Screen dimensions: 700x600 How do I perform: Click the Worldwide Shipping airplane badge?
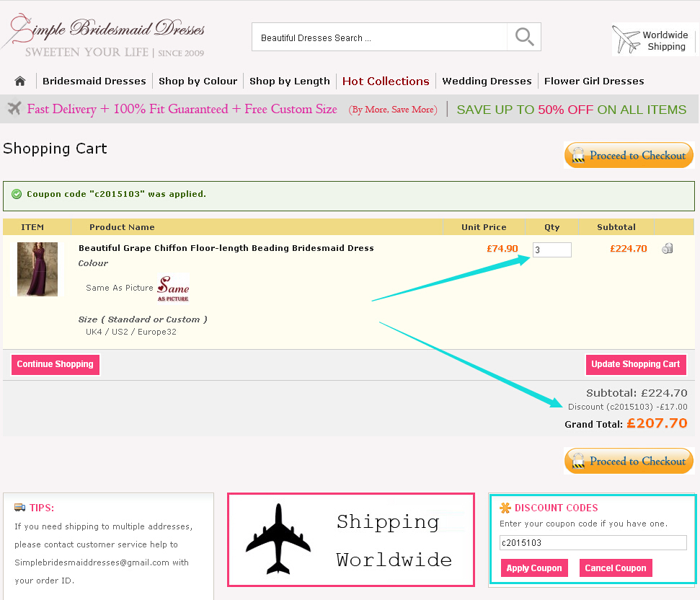click(x=653, y=40)
